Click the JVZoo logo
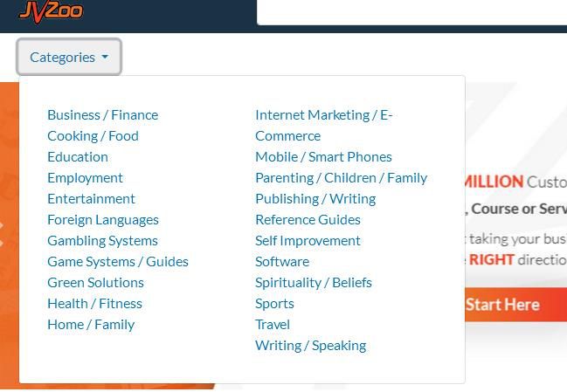 pyautogui.click(x=51, y=10)
